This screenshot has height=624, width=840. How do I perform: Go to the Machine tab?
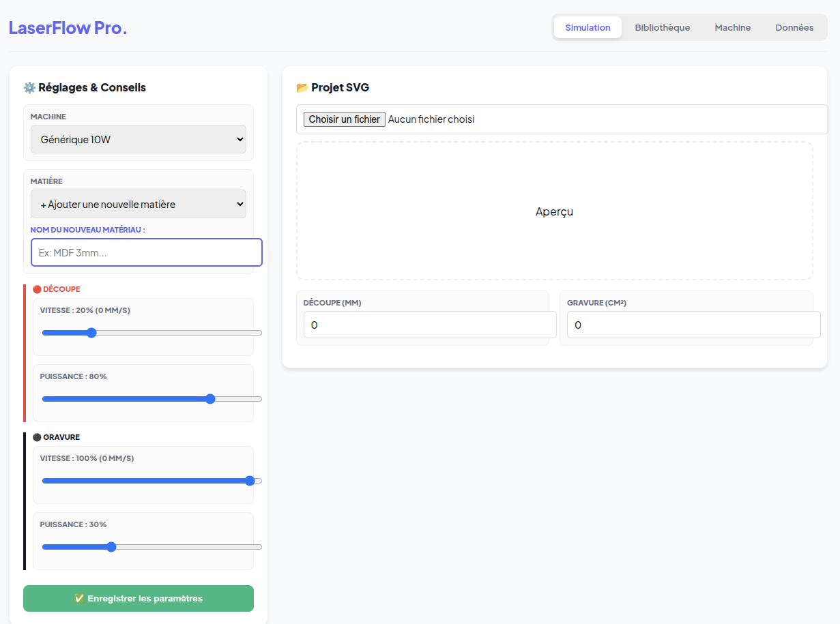732,28
